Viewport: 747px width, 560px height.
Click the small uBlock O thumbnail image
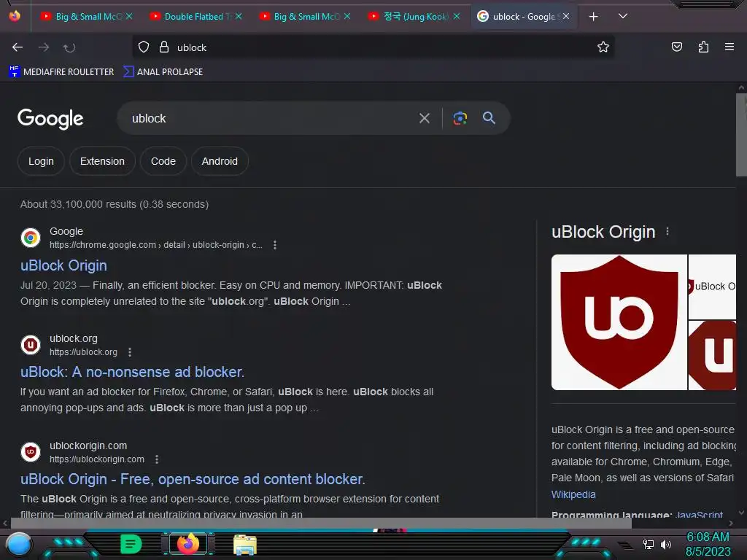712,287
